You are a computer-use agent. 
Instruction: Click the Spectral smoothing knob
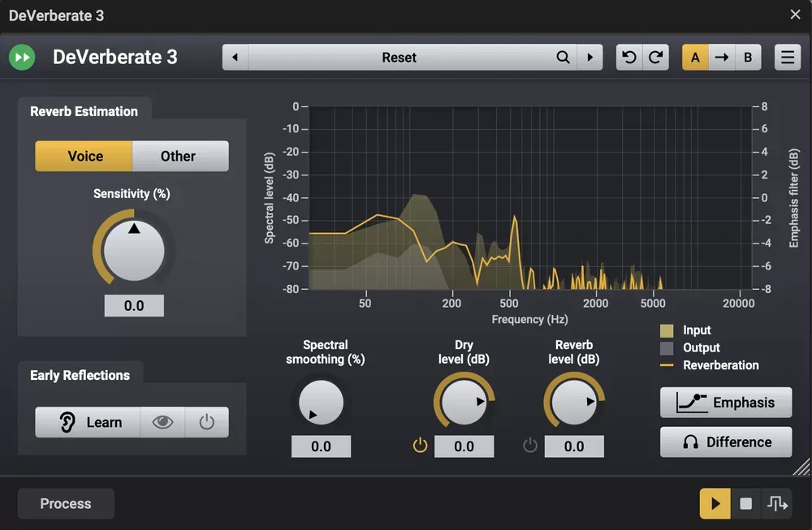point(321,402)
